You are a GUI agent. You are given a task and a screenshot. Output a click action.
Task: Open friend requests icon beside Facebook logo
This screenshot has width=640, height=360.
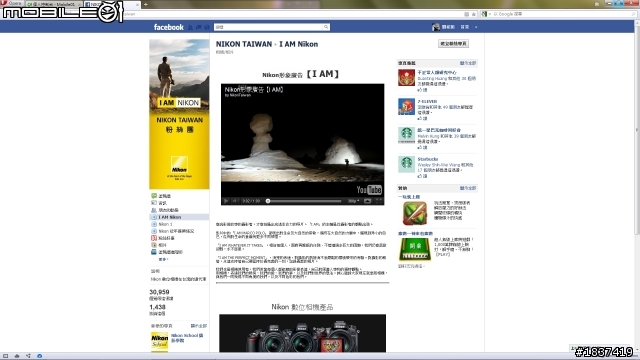click(x=190, y=27)
